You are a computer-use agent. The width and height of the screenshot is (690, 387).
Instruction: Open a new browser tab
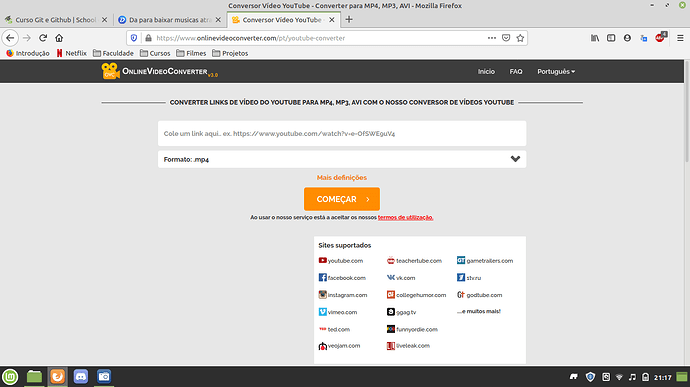pyautogui.click(x=349, y=19)
